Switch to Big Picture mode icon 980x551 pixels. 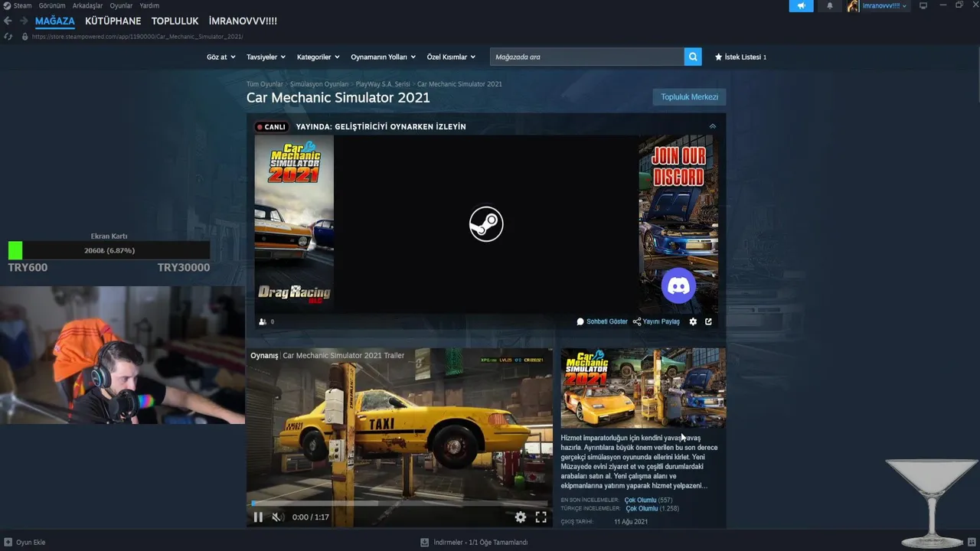click(x=923, y=5)
